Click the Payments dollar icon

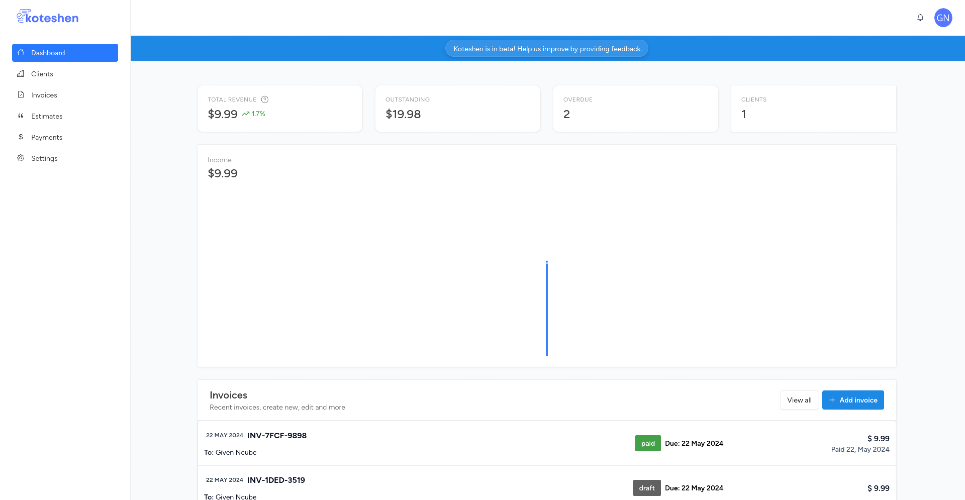tap(21, 137)
